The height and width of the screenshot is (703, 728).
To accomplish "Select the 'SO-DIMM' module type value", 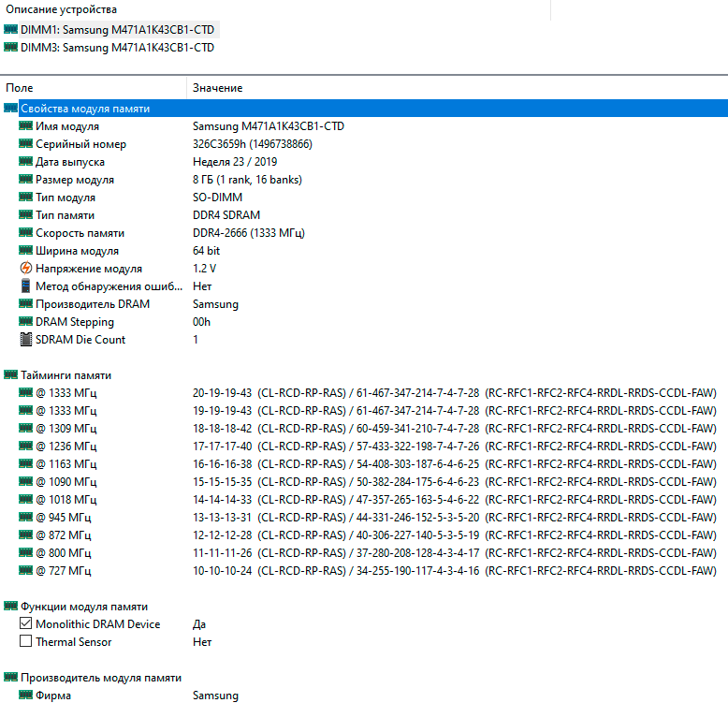I will click(x=218, y=198).
